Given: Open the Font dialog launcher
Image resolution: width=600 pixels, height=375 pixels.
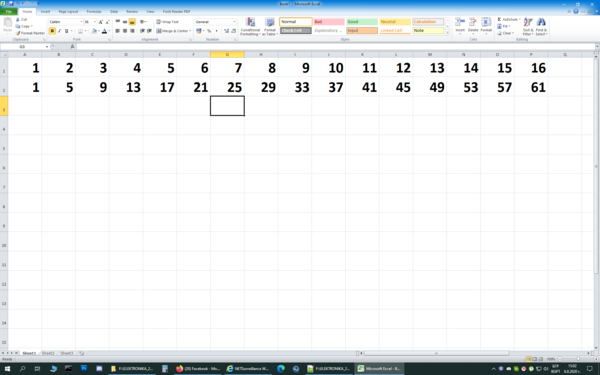Looking at the screenshot, I should (x=109, y=40).
